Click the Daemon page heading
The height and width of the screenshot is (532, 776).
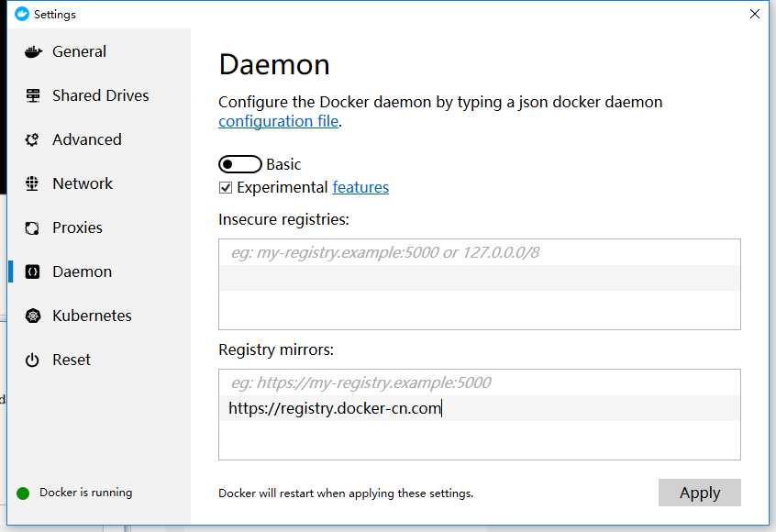tap(274, 65)
